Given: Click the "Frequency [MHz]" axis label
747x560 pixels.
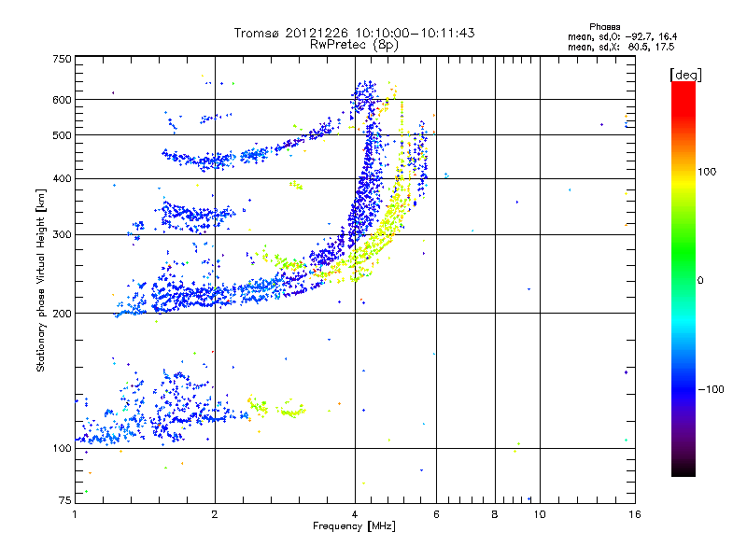Looking at the screenshot, I should [x=354, y=525].
